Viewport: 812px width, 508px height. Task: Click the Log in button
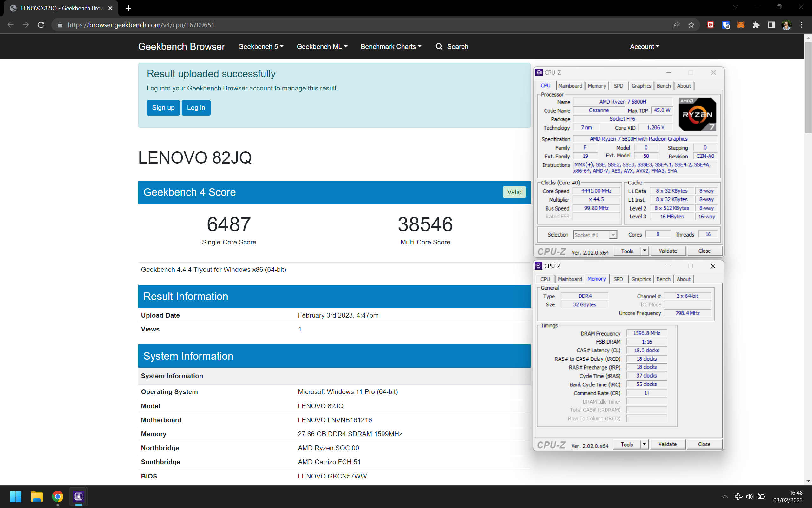pos(196,108)
